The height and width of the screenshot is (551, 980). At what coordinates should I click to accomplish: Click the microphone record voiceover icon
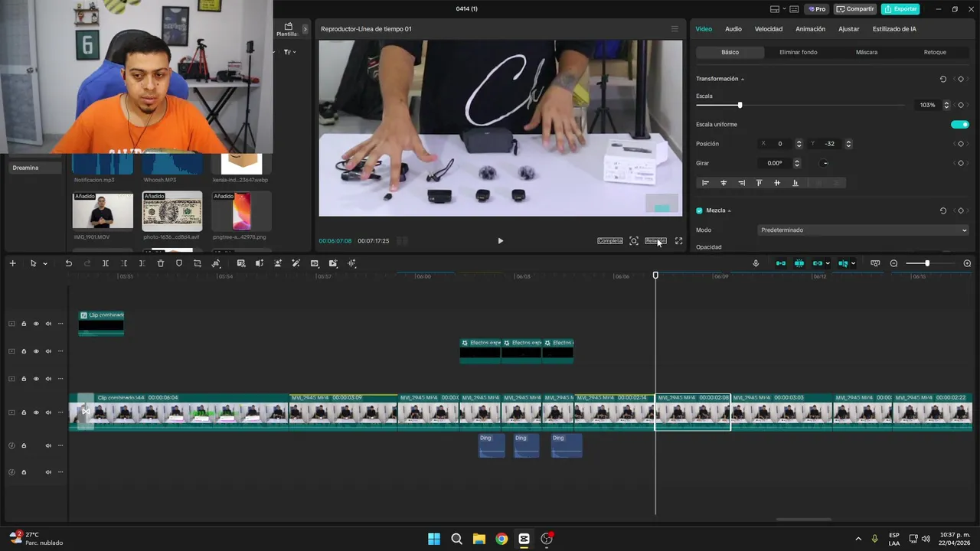pos(756,263)
